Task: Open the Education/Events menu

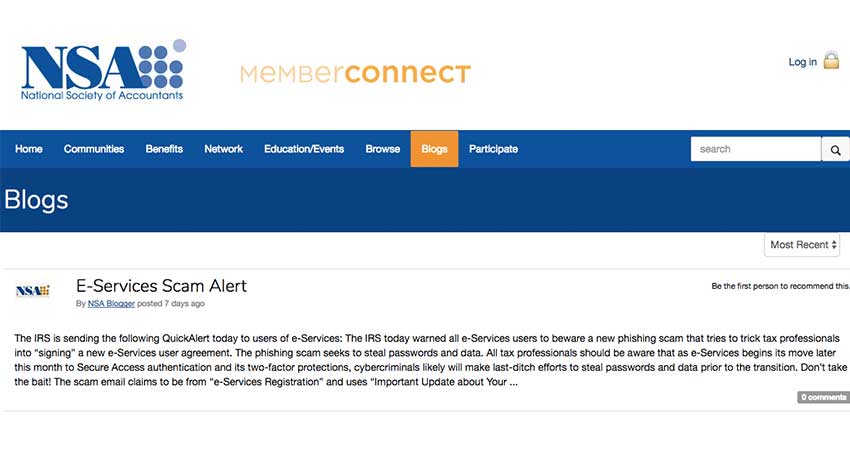Action: (304, 149)
